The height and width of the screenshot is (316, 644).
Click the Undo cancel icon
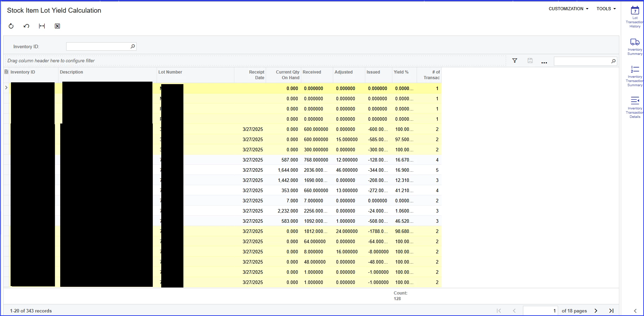26,26
